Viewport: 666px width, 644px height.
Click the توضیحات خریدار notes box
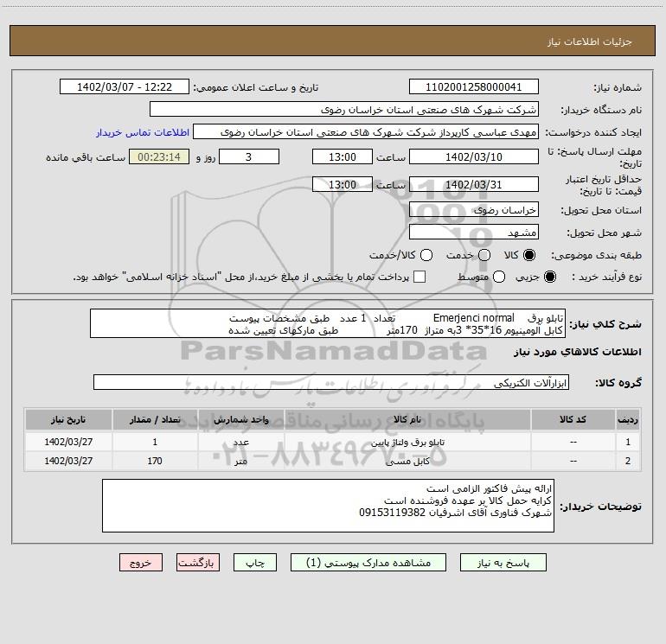point(328,506)
